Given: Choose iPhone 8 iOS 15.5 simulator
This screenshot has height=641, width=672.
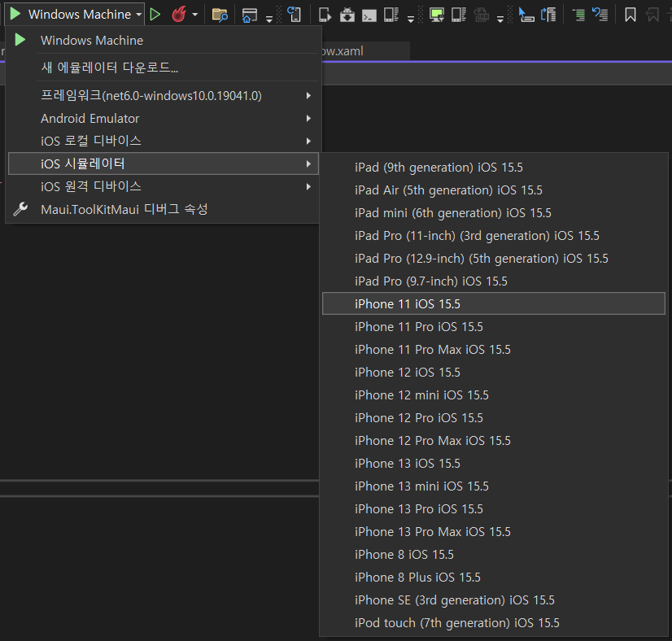Looking at the screenshot, I should (493, 555).
